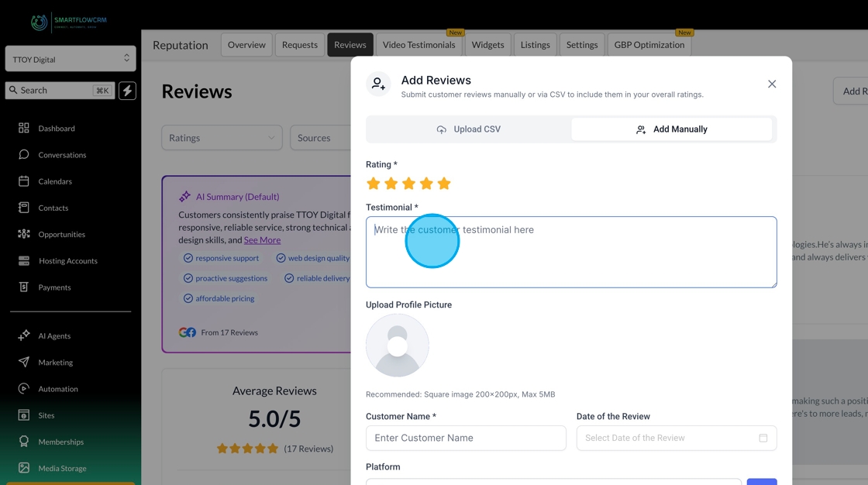868x485 pixels.
Task: Open the Memberships icon
Action: pos(23,442)
